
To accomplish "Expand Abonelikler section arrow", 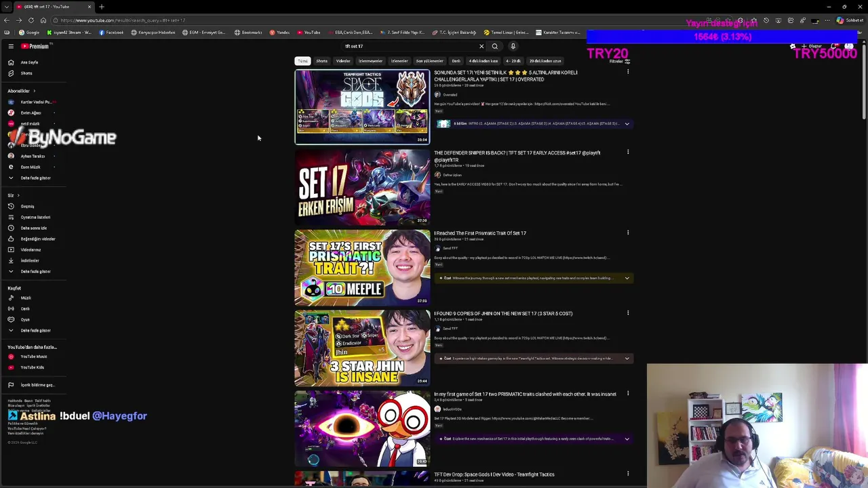I will point(34,91).
